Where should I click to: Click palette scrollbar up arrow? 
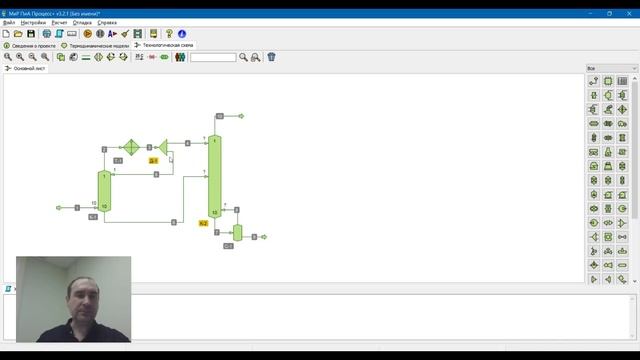pyautogui.click(x=635, y=78)
